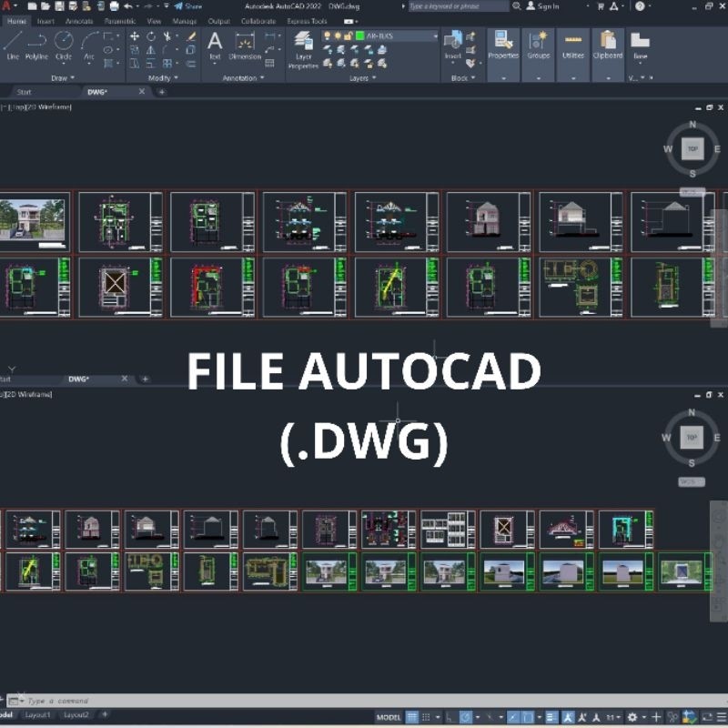
Task: Click the search magnifier icon in title bar
Action: pos(516,6)
